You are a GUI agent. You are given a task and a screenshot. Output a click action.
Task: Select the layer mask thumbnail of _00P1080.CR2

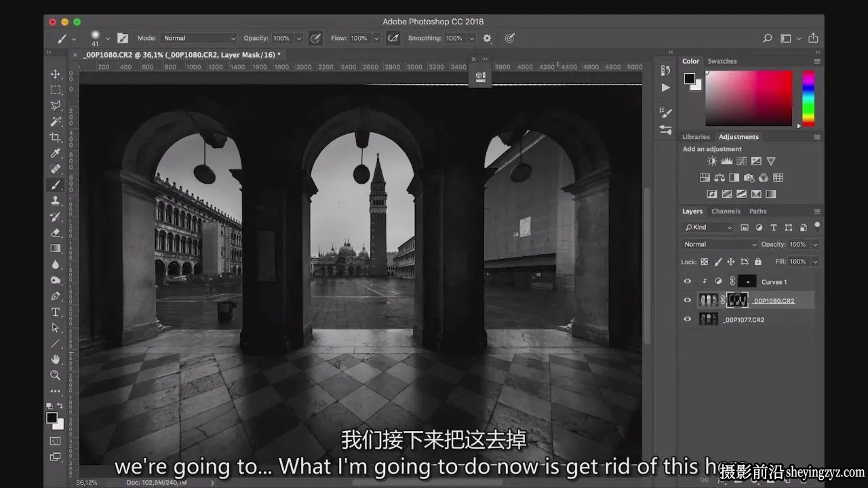pos(737,300)
